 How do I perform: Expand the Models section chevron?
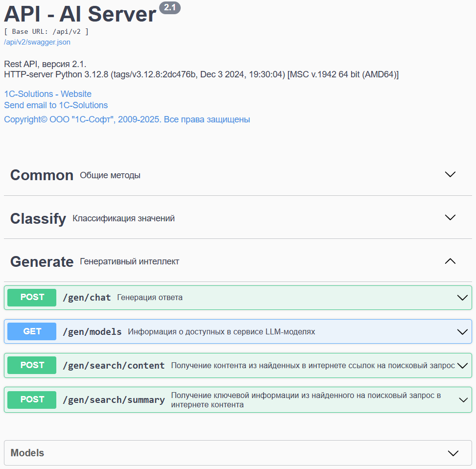click(x=453, y=453)
